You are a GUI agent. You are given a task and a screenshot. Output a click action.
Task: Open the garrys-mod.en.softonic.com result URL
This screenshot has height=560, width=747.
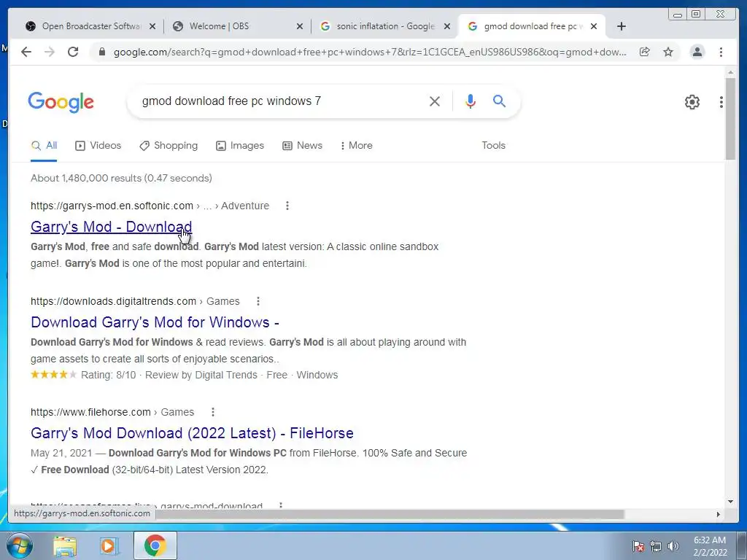(x=112, y=206)
